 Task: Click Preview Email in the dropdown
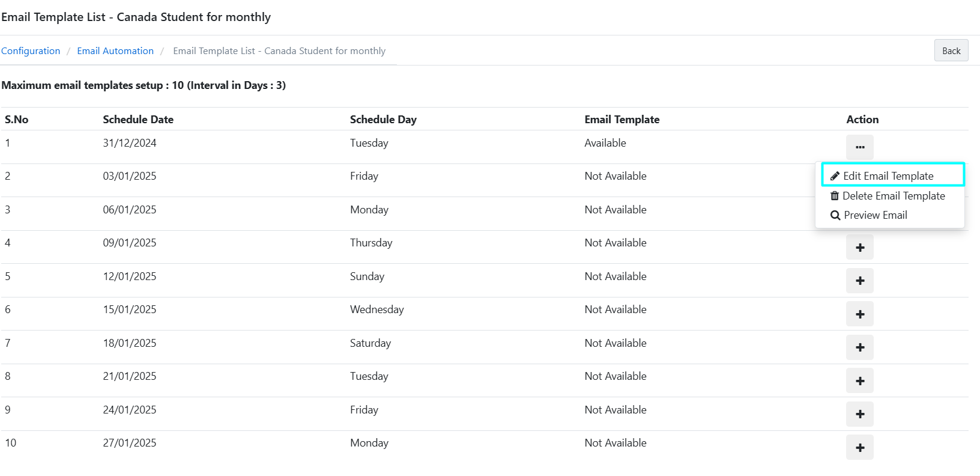click(876, 215)
